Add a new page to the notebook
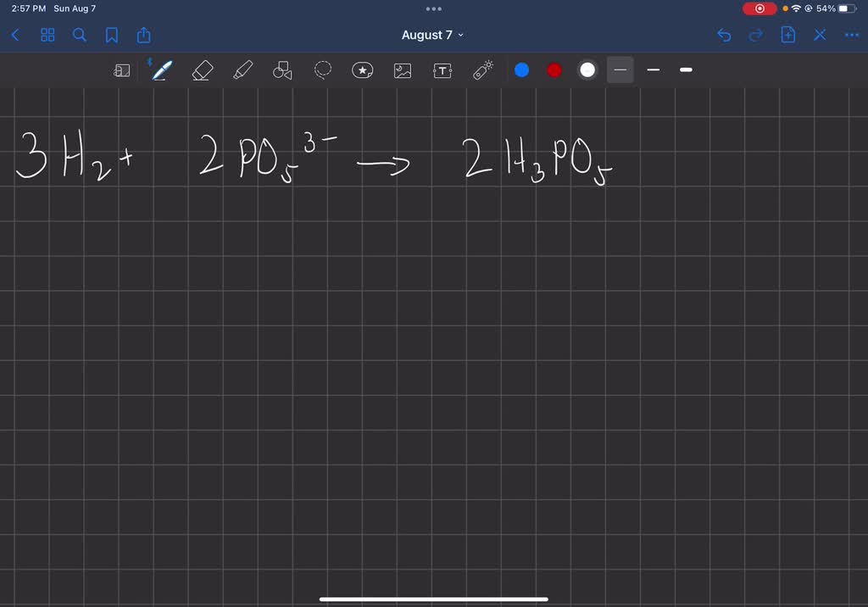The width and height of the screenshot is (868, 607). [787, 35]
